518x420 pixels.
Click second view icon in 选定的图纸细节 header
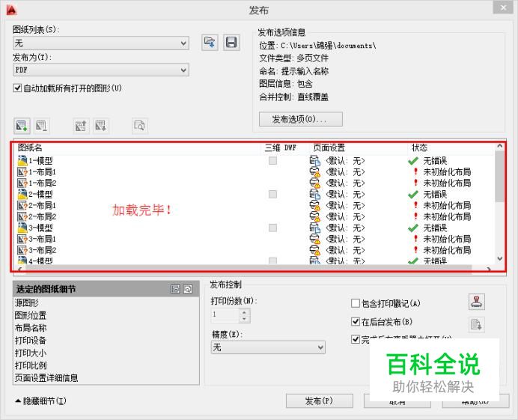point(188,289)
